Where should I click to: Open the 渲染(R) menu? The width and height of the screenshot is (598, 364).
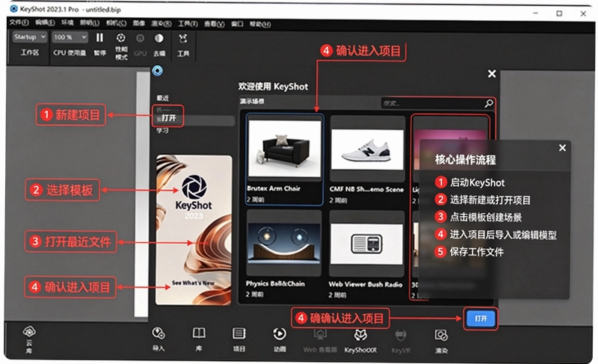[x=161, y=24]
